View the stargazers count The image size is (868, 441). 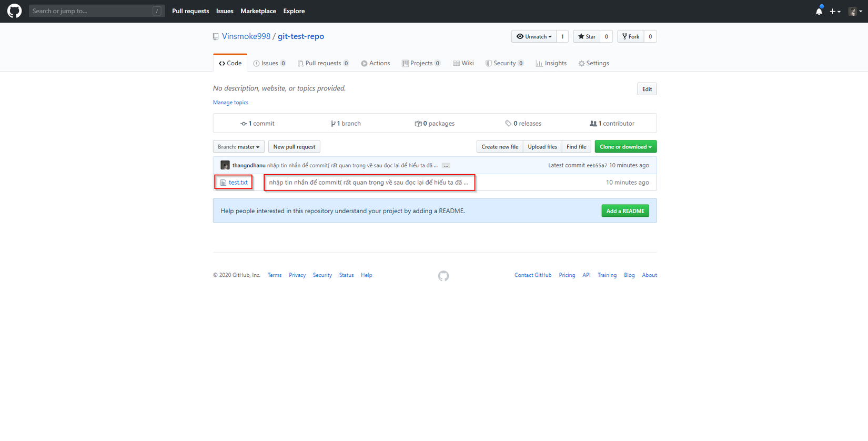[607, 36]
